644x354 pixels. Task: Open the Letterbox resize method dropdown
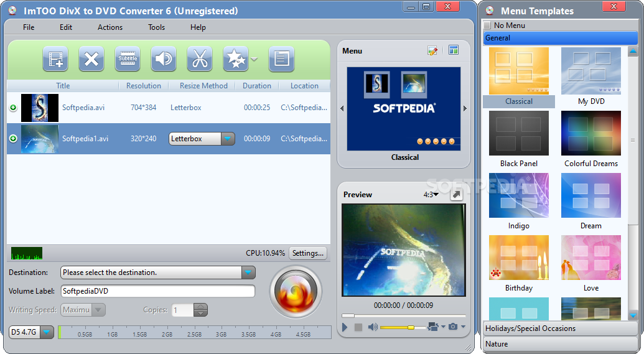coord(228,139)
